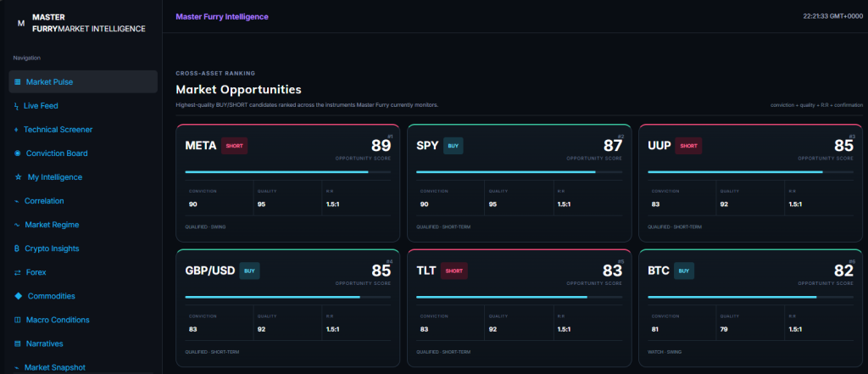Viewport: 868px width, 374px height.
Task: Open Market Regime page
Action: 83,225
